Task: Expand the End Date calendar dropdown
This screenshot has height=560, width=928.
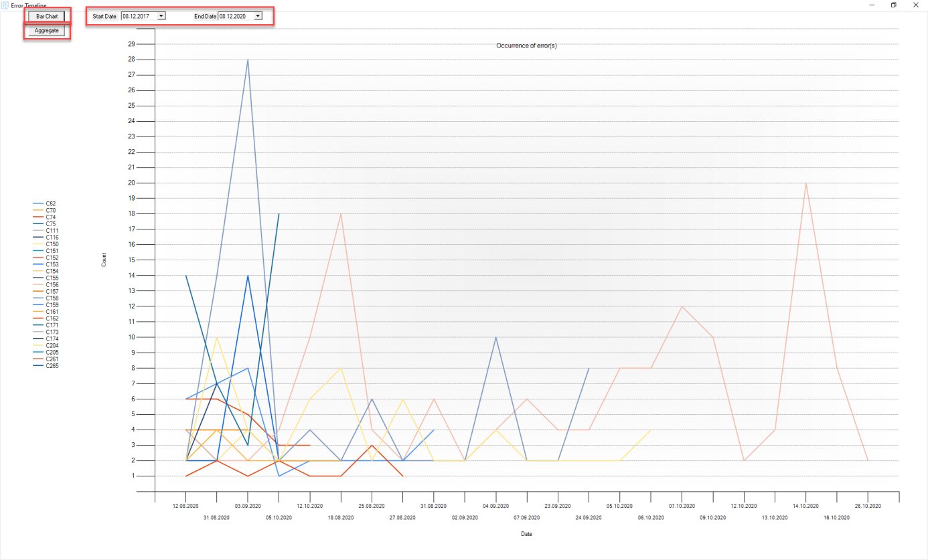Action: [258, 16]
